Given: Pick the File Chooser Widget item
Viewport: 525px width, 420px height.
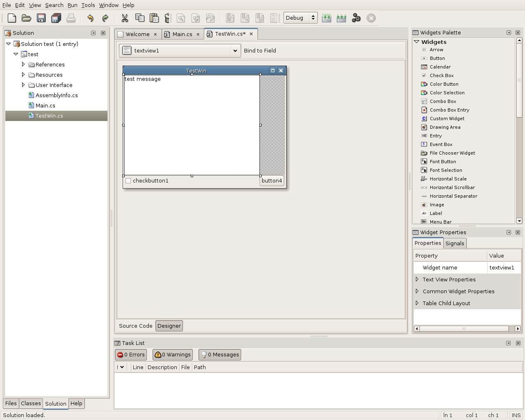Looking at the screenshot, I should 452,153.
